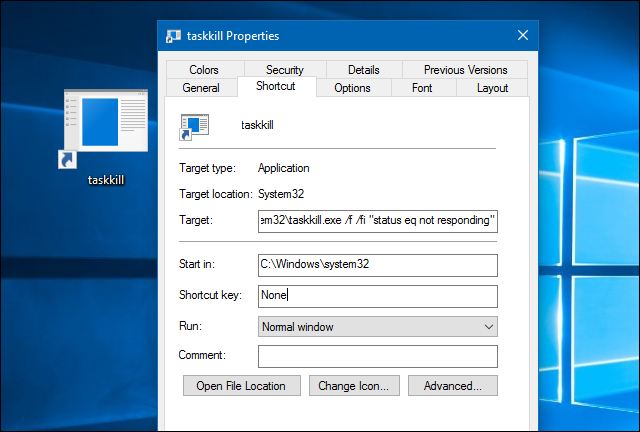Viewport: 640px width, 432px height.
Task: Select the Shortcut tab
Action: click(x=276, y=86)
